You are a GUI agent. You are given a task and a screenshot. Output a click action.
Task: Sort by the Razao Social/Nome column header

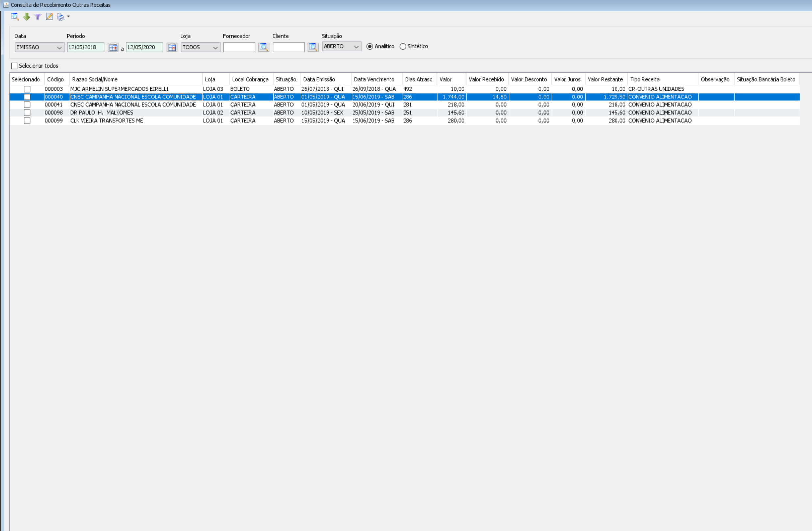pyautogui.click(x=136, y=79)
